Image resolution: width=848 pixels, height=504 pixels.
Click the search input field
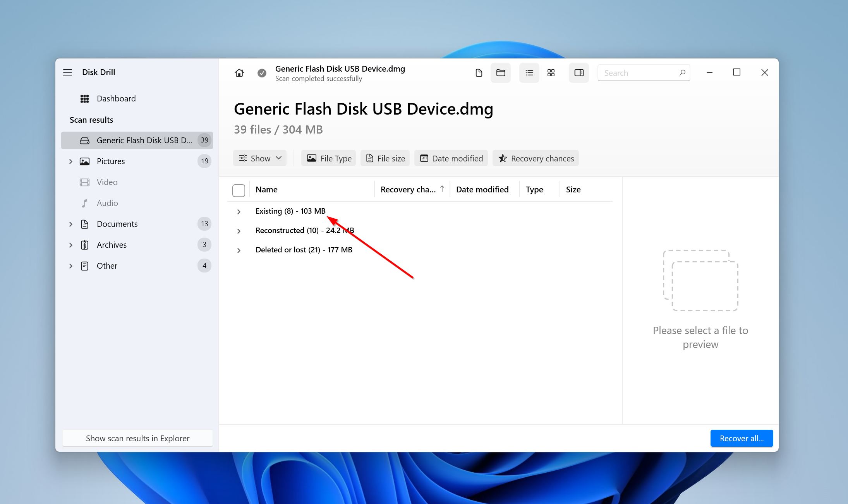644,73
